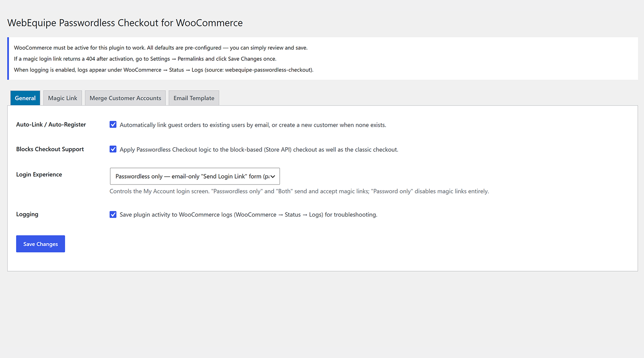This screenshot has width=644, height=358.
Task: Disable the Logging checkbox
Action: coord(113,214)
